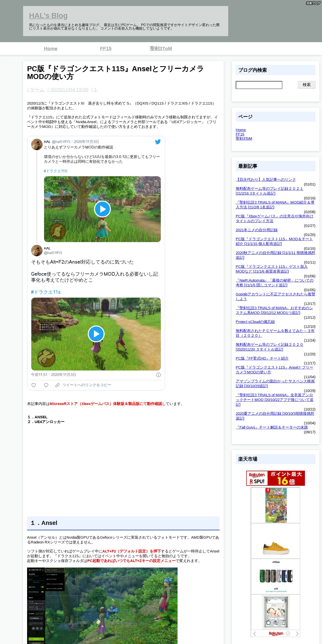Click the comment count 1 link
This screenshot has width=322, height=644.
click(x=96, y=90)
